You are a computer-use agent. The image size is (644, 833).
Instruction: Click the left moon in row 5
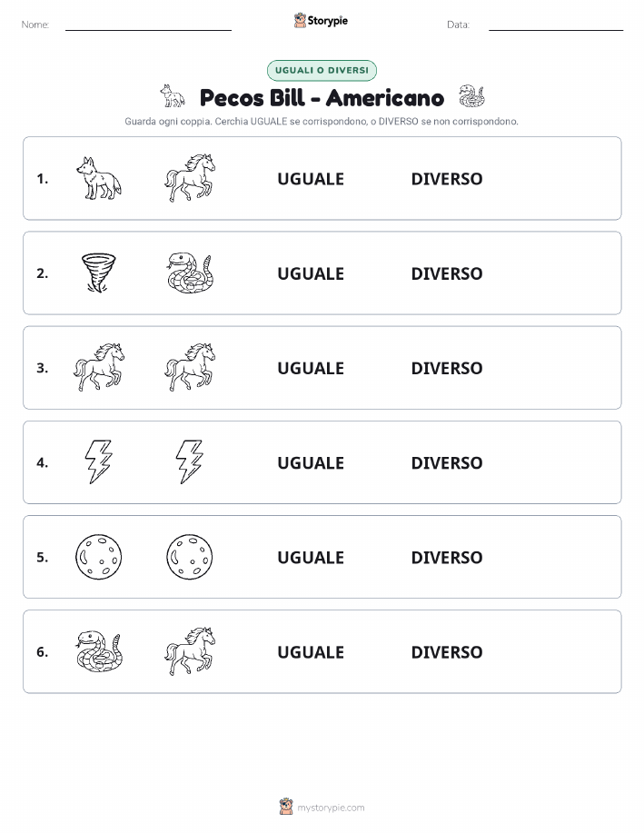point(99,557)
